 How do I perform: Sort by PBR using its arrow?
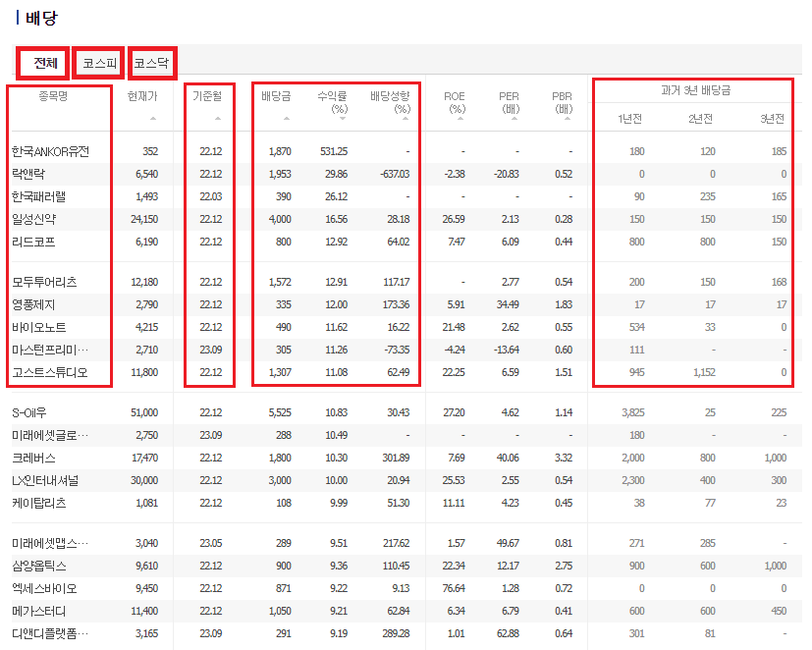(568, 119)
